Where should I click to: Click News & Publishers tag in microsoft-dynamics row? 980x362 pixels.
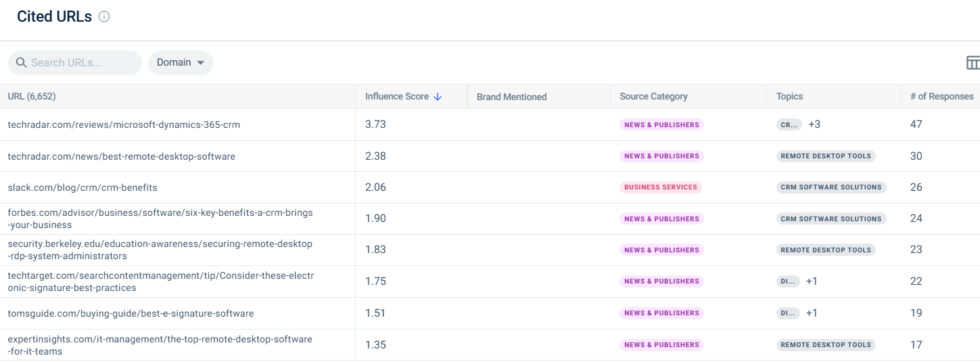661,125
